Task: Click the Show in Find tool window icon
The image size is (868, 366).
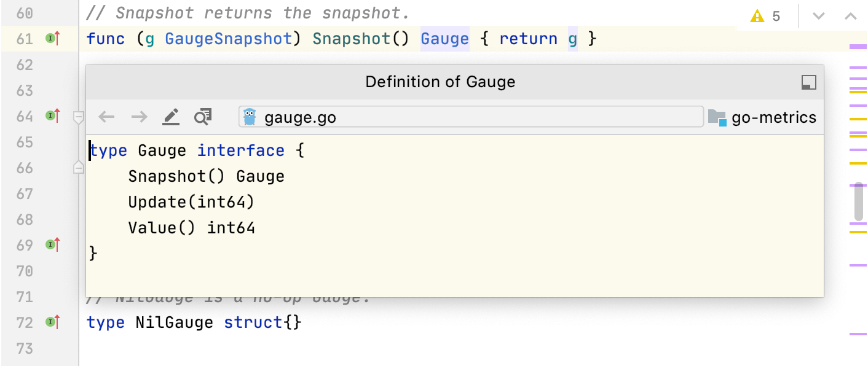Action: click(x=203, y=117)
